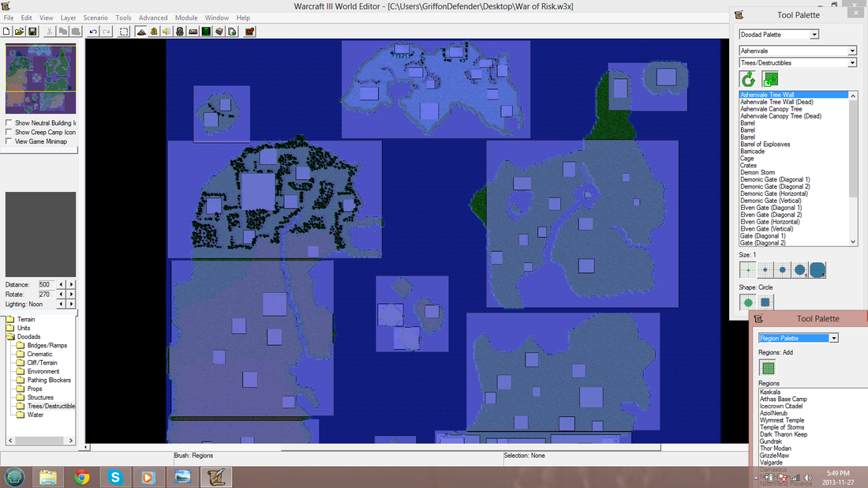
Task: Open the Window menu
Action: coord(216,17)
